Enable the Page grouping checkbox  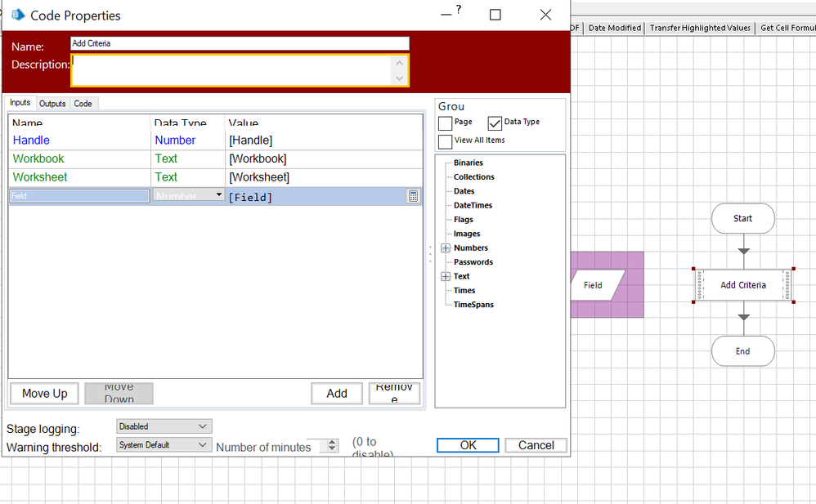coord(445,123)
